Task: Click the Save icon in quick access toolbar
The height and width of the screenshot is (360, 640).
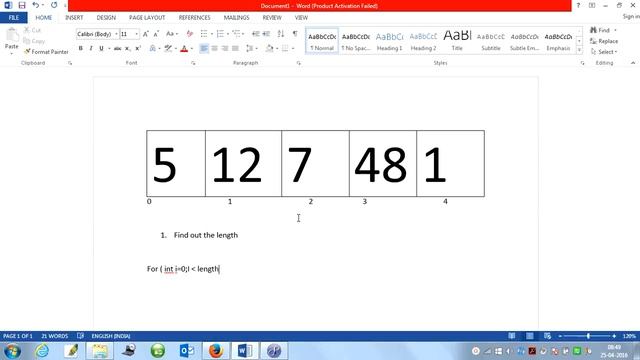Action: [22, 5]
